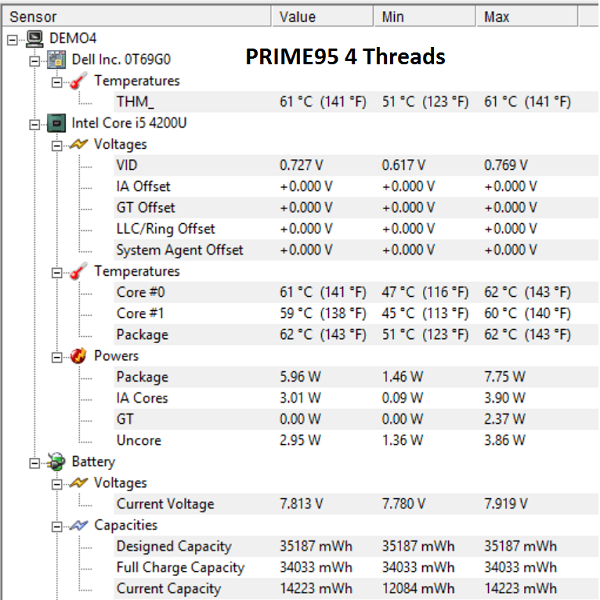Select the IA Offset row
The width and height of the screenshot is (600, 600).
point(356,186)
